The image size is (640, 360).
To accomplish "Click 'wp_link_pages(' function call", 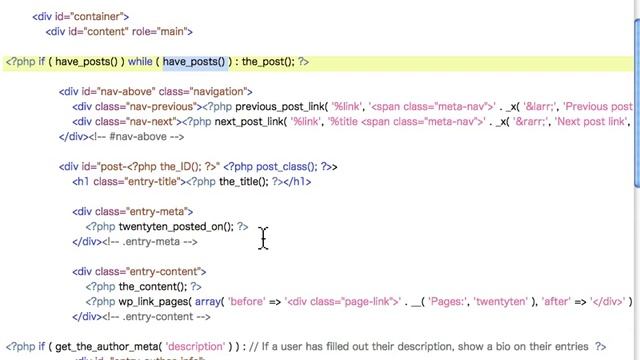I will (x=155, y=302).
